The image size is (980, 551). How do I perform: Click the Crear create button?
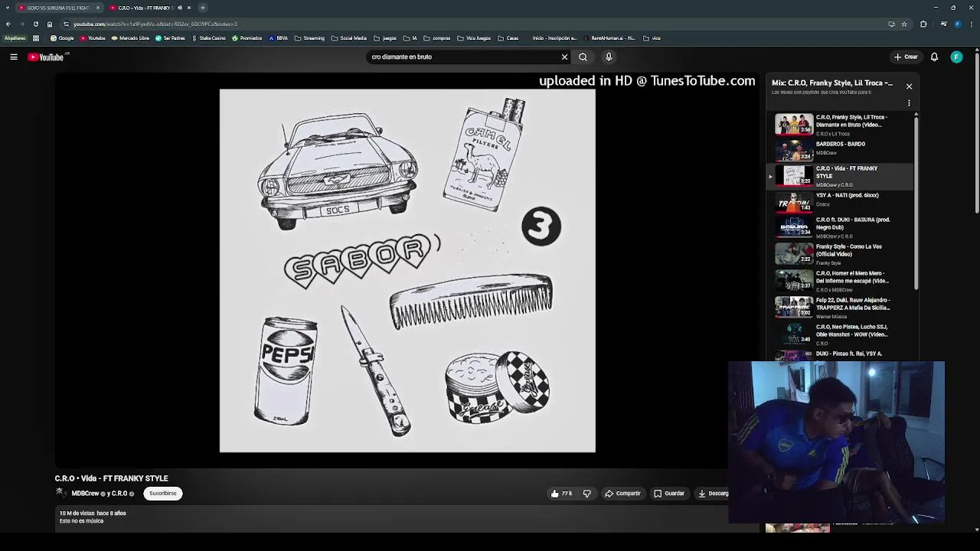point(906,57)
